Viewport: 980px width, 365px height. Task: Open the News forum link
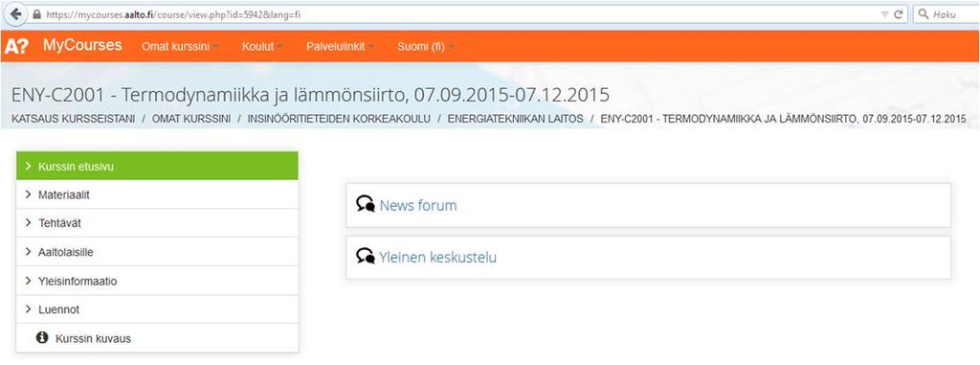(x=418, y=205)
